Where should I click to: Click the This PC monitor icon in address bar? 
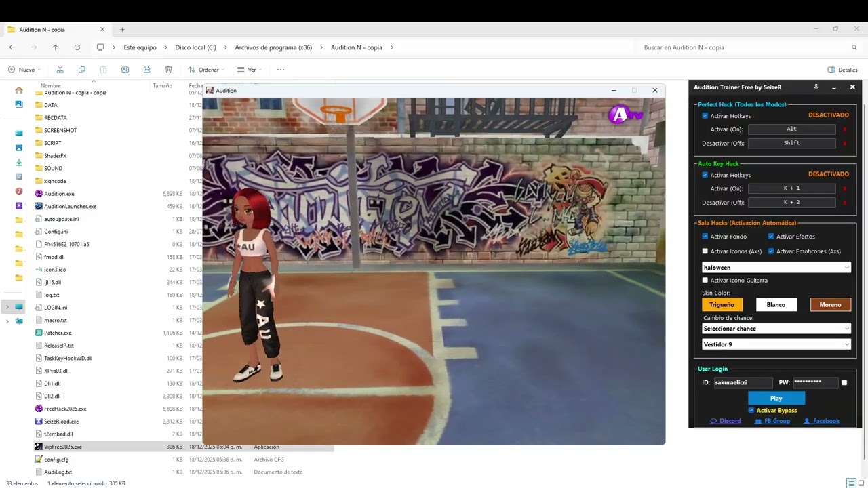click(100, 47)
